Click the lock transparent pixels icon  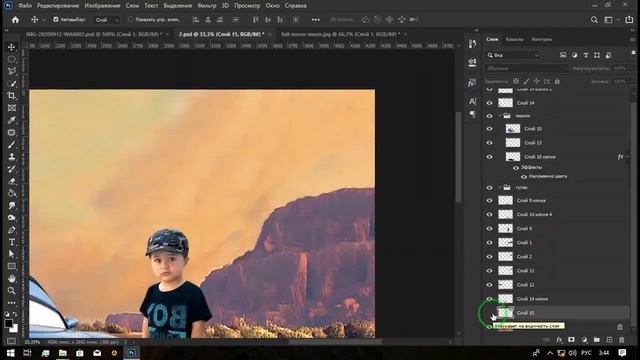[516, 81]
